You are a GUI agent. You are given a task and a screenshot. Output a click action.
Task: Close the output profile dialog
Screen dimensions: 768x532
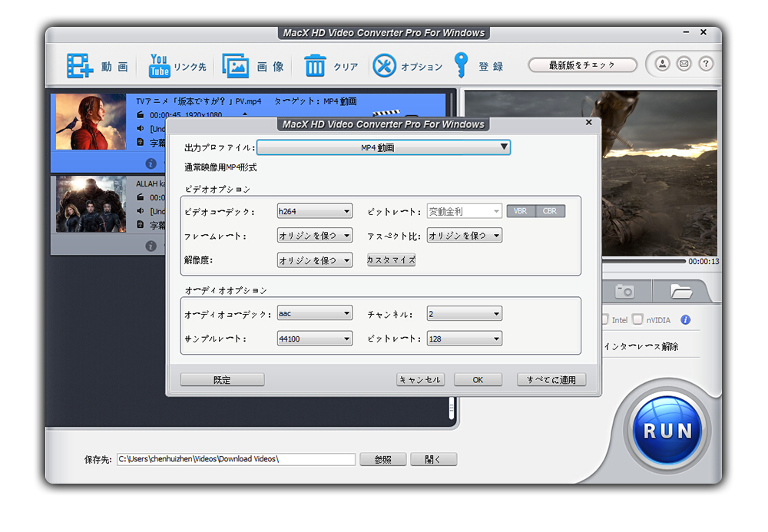[x=589, y=122]
